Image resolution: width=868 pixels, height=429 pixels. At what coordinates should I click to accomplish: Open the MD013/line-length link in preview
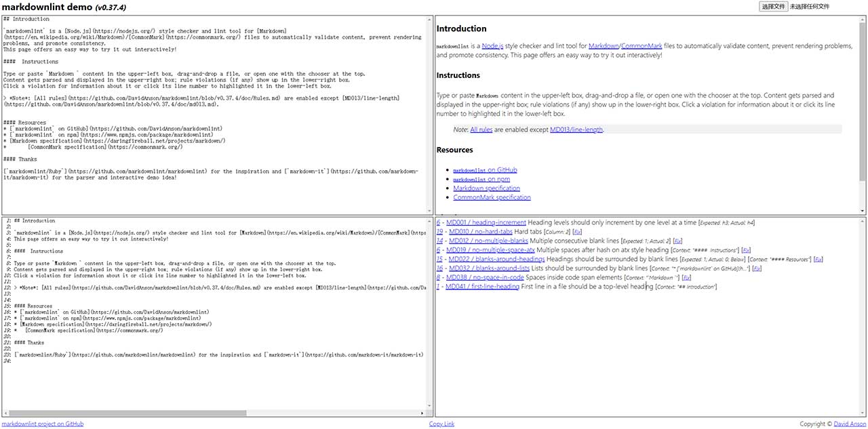576,129
